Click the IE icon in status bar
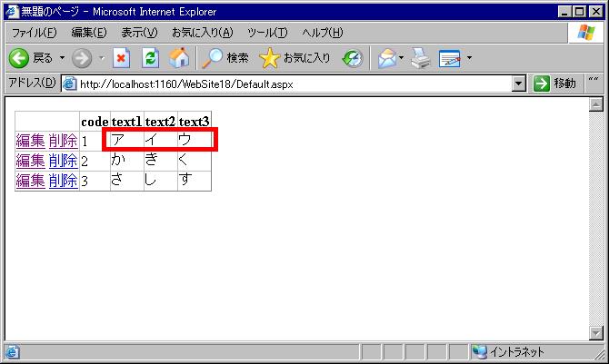 pos(12,352)
